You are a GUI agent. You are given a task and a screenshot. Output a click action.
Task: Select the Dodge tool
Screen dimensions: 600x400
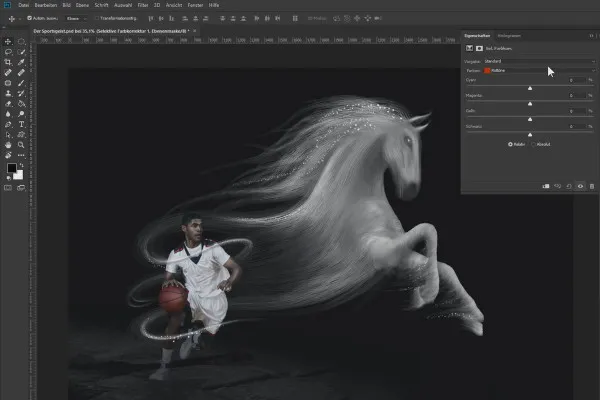[21, 114]
